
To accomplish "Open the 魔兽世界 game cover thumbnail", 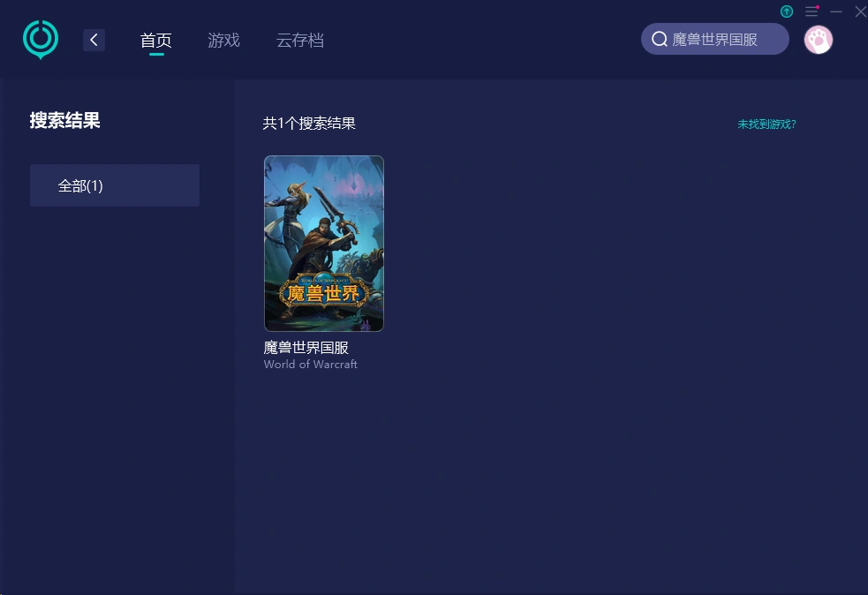I will coord(324,244).
